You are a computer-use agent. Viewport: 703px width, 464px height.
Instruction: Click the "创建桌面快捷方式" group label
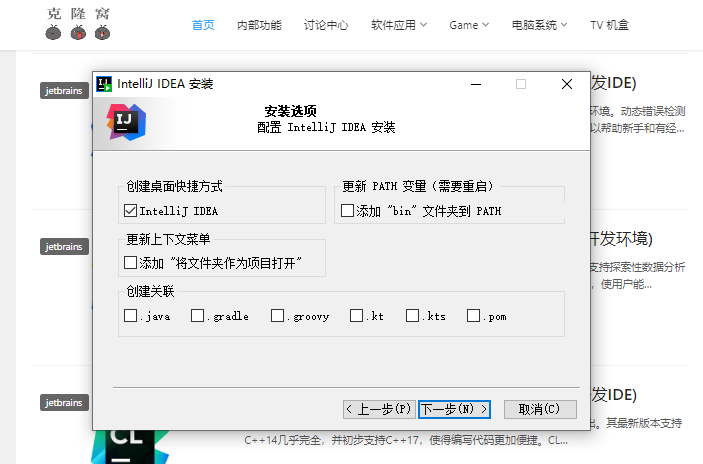pos(174,186)
